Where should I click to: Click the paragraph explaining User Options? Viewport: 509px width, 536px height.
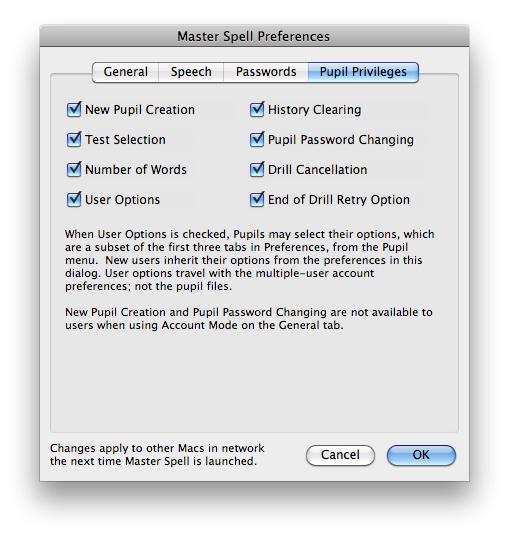250,260
